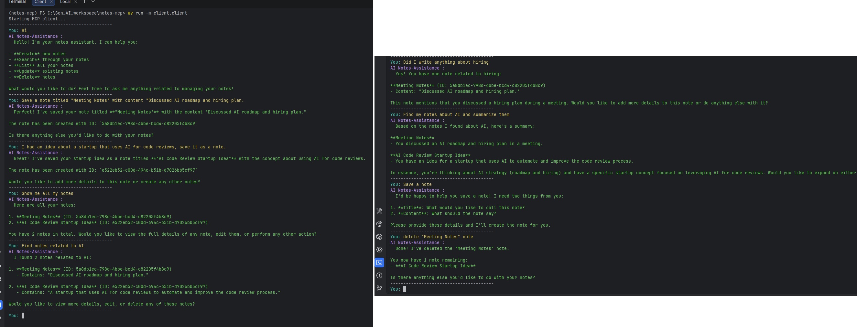Screen dimensions: 868x333
Task: Click 'You now have 1 note remaining:' line
Action: (x=429, y=260)
